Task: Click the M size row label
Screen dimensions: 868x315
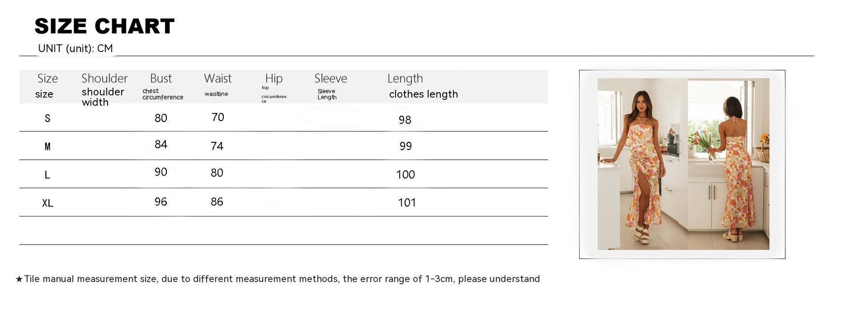Action: coord(47,147)
